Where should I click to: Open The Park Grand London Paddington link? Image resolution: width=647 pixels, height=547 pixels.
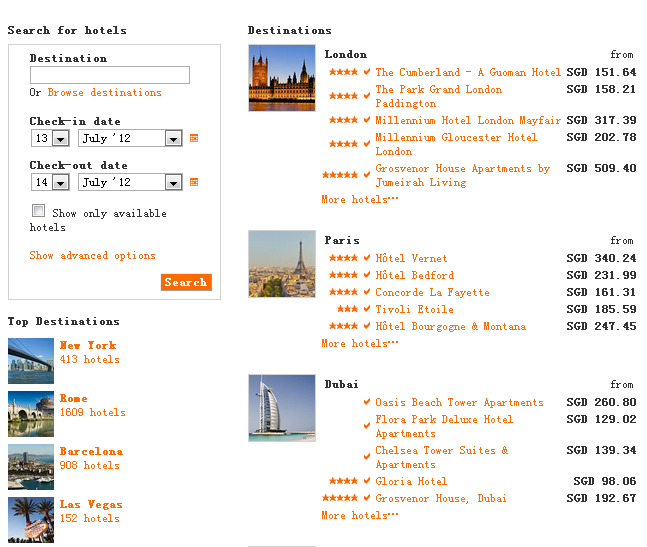pos(439,96)
